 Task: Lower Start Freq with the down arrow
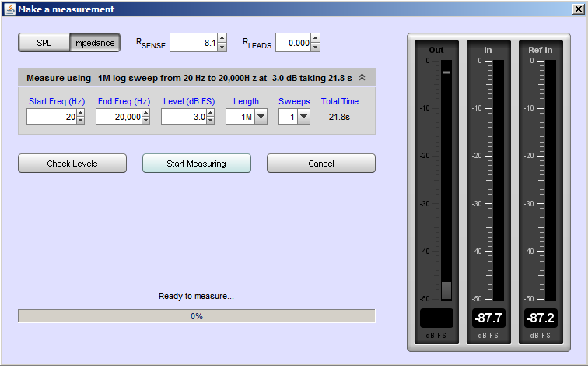click(81, 121)
